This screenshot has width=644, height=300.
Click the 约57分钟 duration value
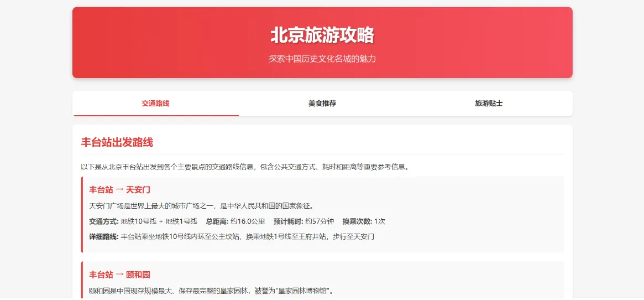coord(320,221)
